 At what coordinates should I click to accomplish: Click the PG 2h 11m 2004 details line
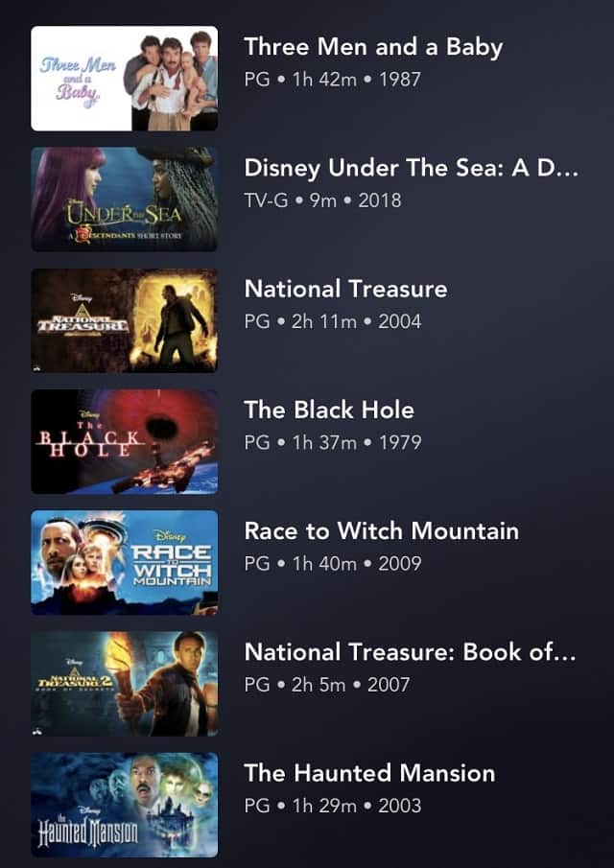click(x=332, y=321)
